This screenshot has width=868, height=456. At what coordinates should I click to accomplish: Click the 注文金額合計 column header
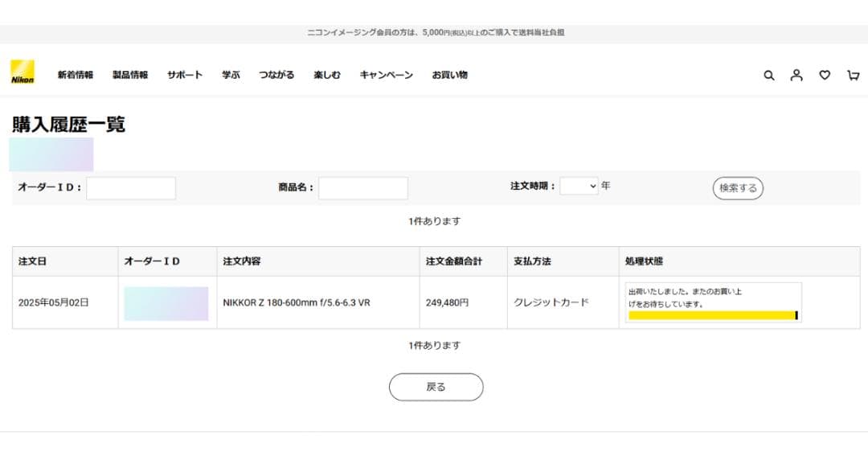pyautogui.click(x=464, y=261)
